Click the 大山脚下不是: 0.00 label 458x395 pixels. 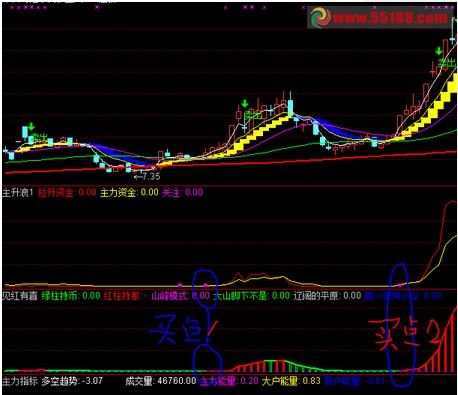[251, 296]
